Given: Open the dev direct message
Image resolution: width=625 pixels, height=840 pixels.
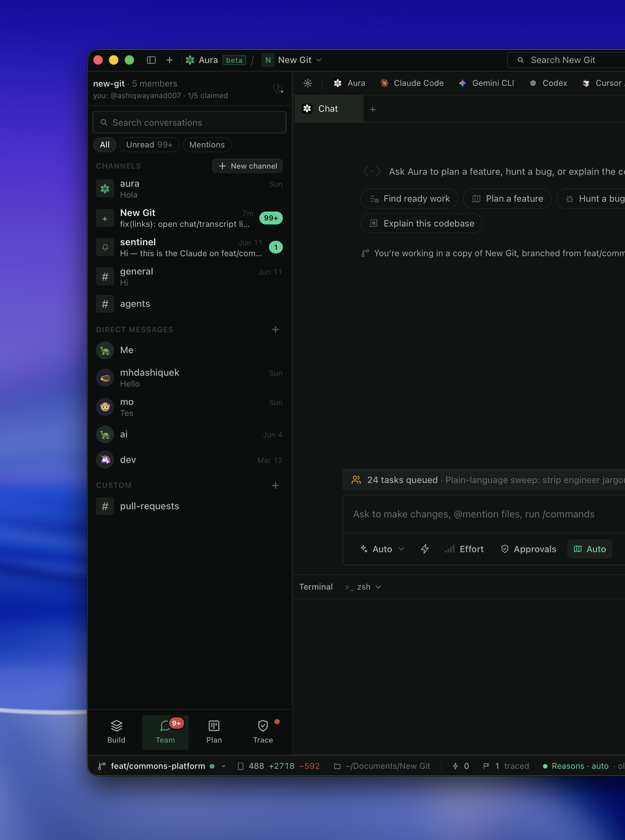Looking at the screenshot, I should [x=189, y=460].
